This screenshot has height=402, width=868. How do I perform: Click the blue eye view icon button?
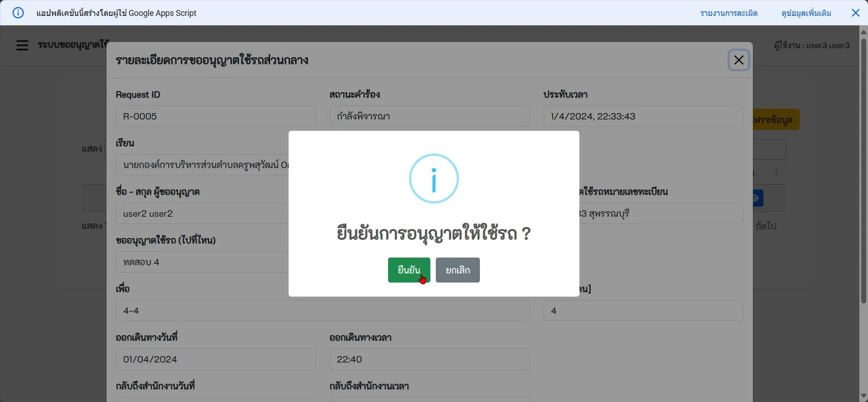tap(758, 198)
